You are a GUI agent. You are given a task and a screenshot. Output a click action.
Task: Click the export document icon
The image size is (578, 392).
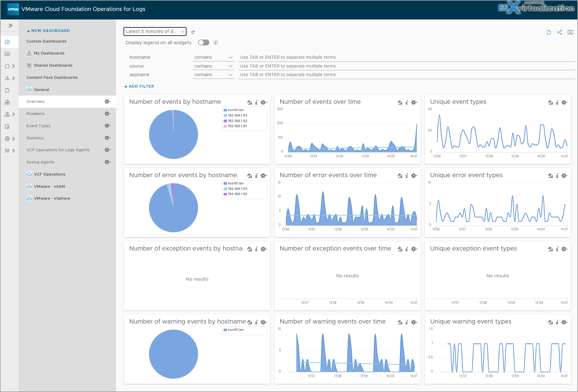[x=549, y=32]
